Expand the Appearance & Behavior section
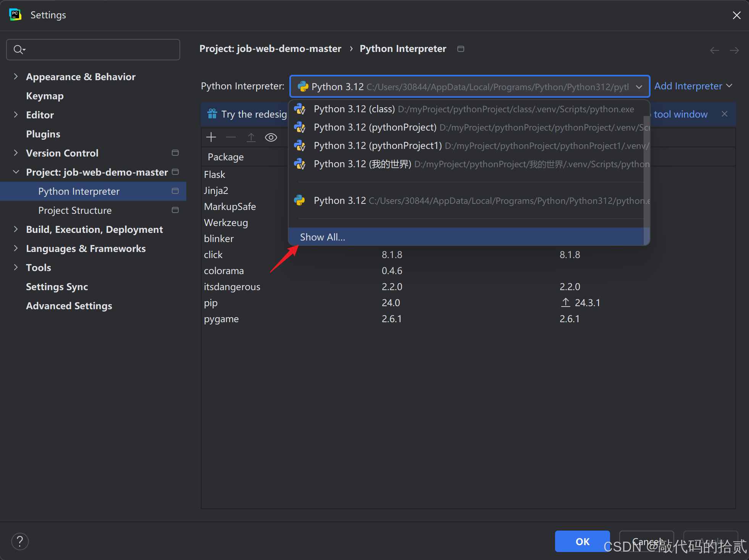The image size is (749, 560). (x=16, y=77)
